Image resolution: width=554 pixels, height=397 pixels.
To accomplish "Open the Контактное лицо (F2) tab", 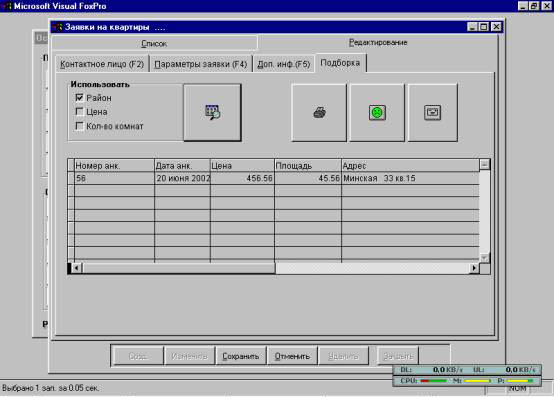I will [x=102, y=64].
